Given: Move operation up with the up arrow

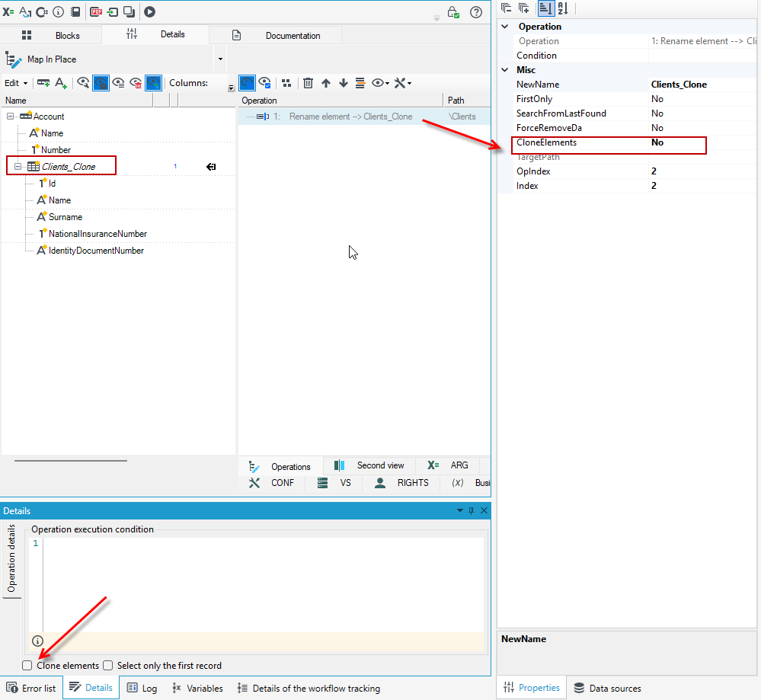Looking at the screenshot, I should (x=326, y=83).
